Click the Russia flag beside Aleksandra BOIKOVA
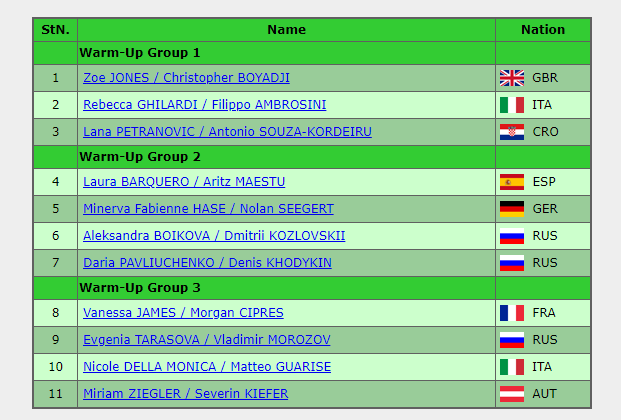621x420 pixels. coord(512,236)
